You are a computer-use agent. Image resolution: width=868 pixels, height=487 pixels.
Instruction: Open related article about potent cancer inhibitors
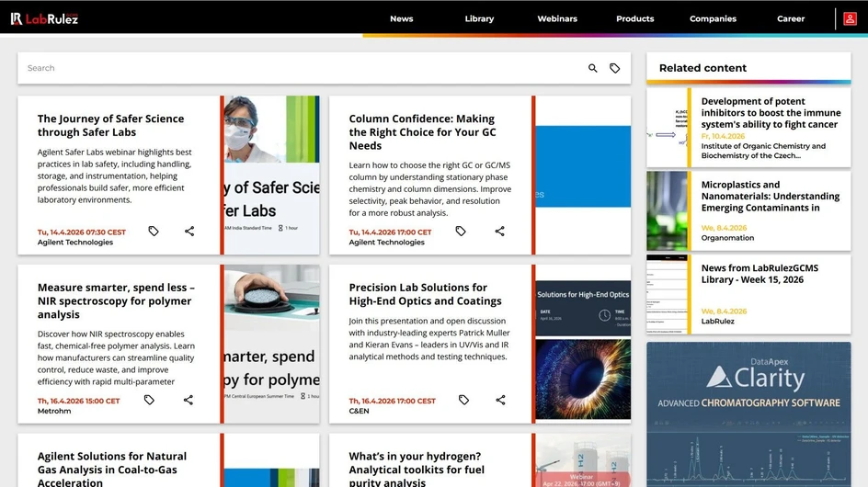click(x=771, y=113)
